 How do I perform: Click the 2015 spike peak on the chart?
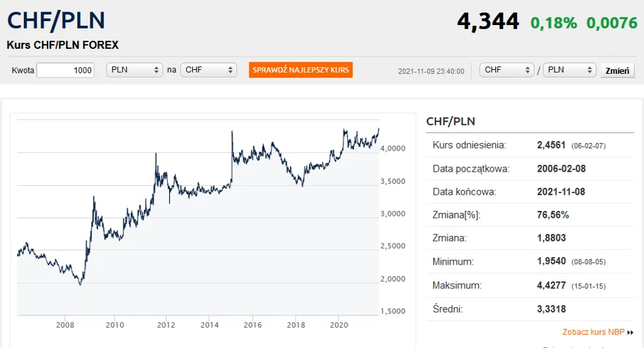pos(232,132)
